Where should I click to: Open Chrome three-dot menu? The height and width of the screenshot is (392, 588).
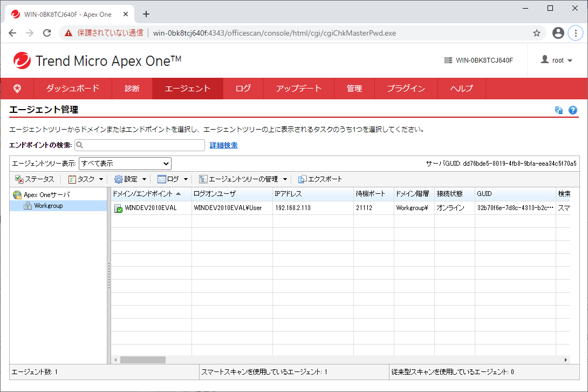click(576, 33)
